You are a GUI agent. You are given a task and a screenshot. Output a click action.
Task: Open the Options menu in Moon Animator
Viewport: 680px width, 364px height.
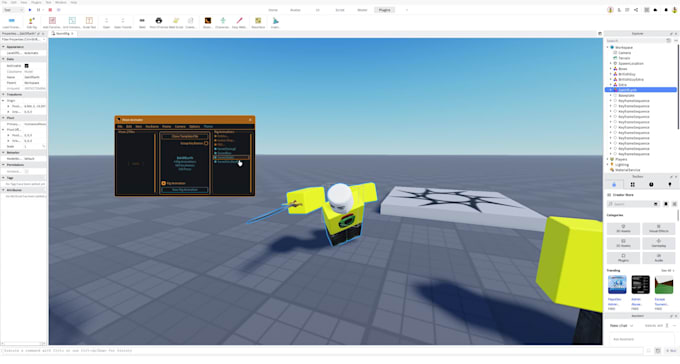[194, 127]
